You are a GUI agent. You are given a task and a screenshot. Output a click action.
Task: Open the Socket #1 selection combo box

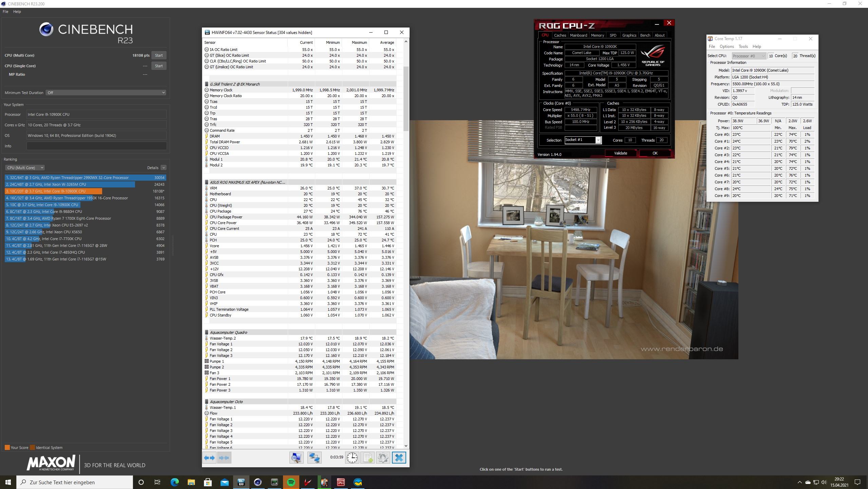[x=583, y=140]
